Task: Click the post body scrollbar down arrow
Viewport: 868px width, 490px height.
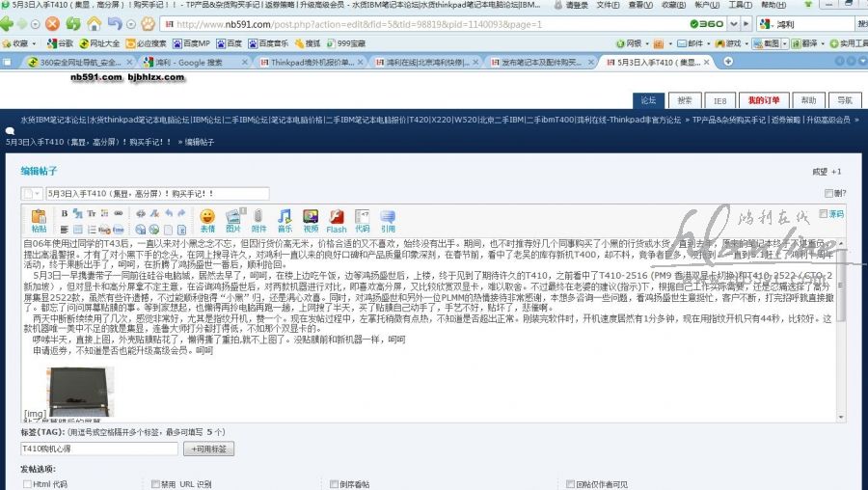Action: (841, 417)
